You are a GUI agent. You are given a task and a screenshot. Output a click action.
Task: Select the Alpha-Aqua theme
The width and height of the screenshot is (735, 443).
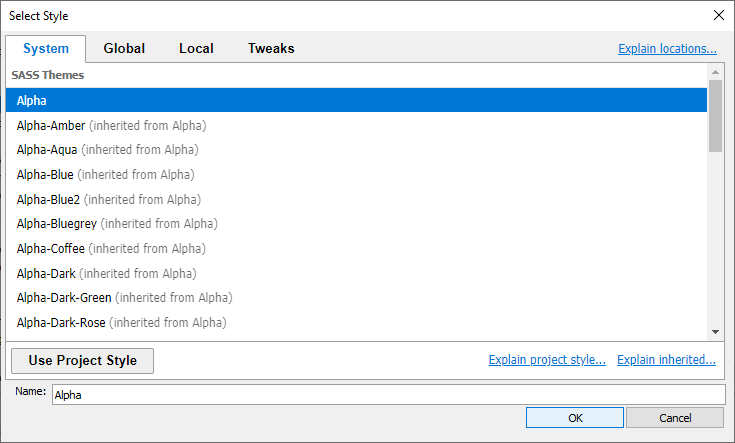356,150
